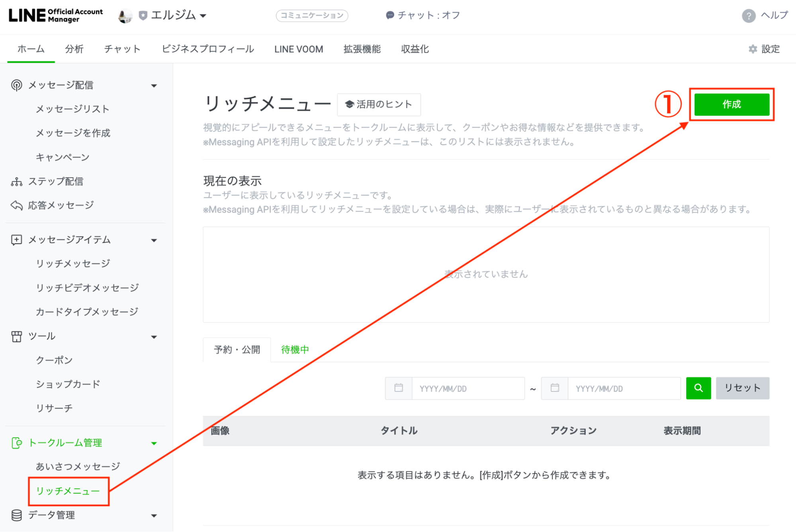The width and height of the screenshot is (796, 532).
Task: Open the ヘルプ question mark icon
Action: tap(748, 16)
